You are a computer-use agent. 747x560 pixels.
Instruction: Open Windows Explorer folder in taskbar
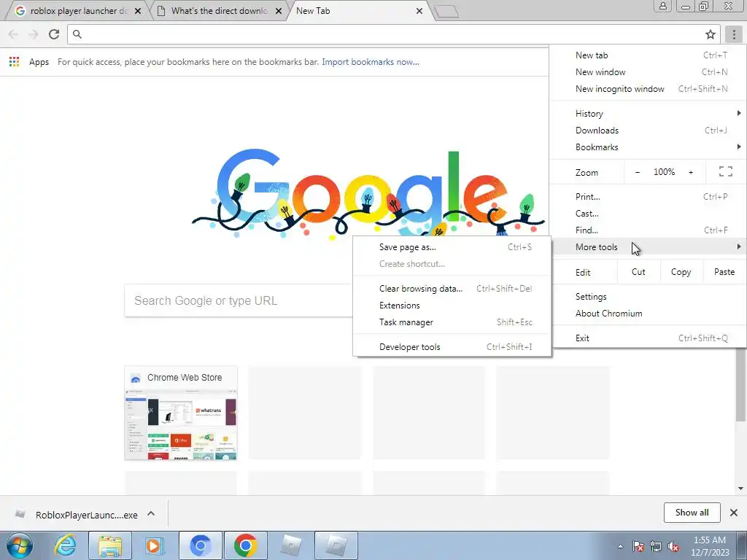pyautogui.click(x=110, y=545)
